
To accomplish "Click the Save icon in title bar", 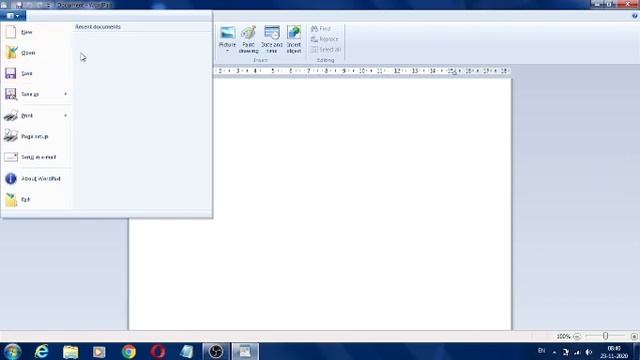I will click(19, 5).
